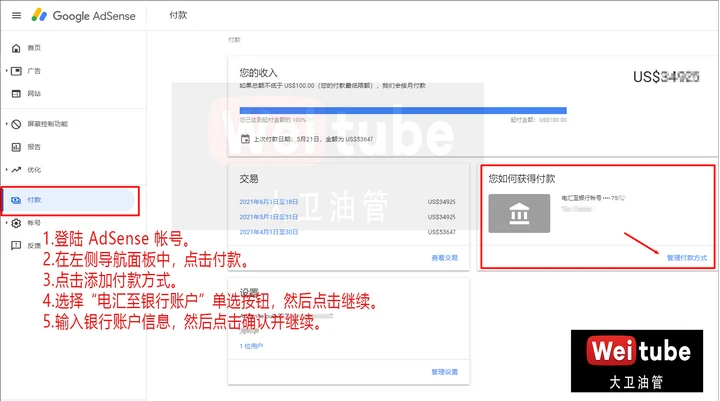This screenshot has height=401, width=720.
Task: Click the 交易 transactions card heading
Action: (248, 179)
